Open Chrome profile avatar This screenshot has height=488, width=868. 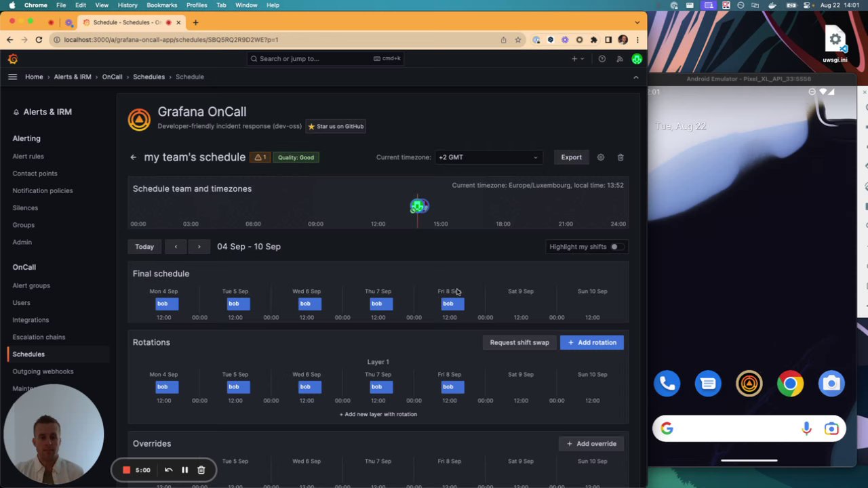coord(623,40)
